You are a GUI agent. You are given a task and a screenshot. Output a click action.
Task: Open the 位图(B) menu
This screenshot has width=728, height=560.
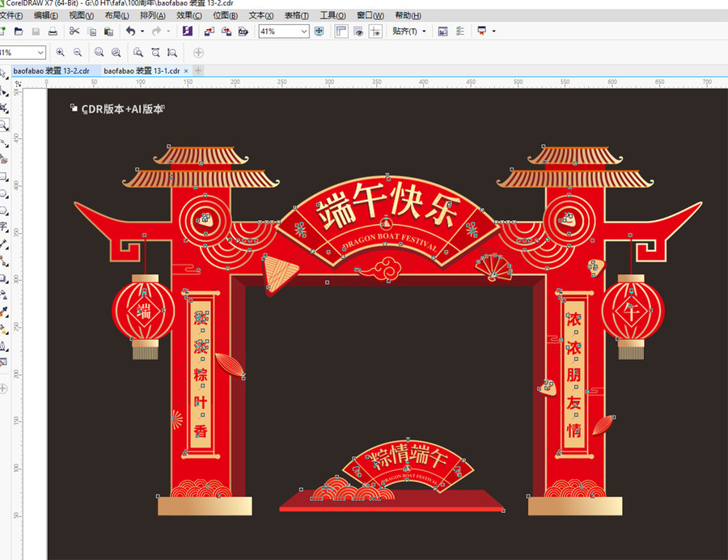[x=225, y=15]
